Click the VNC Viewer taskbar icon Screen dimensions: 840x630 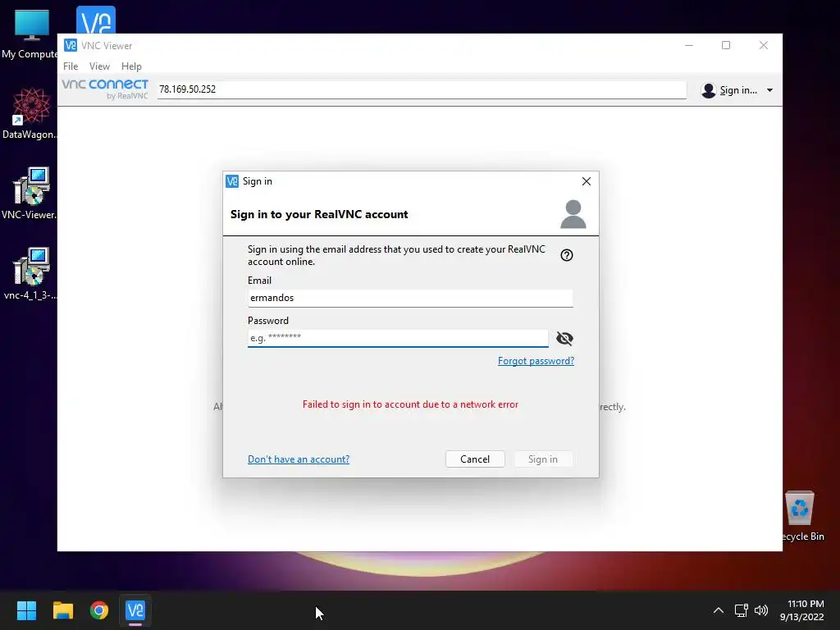pyautogui.click(x=135, y=610)
